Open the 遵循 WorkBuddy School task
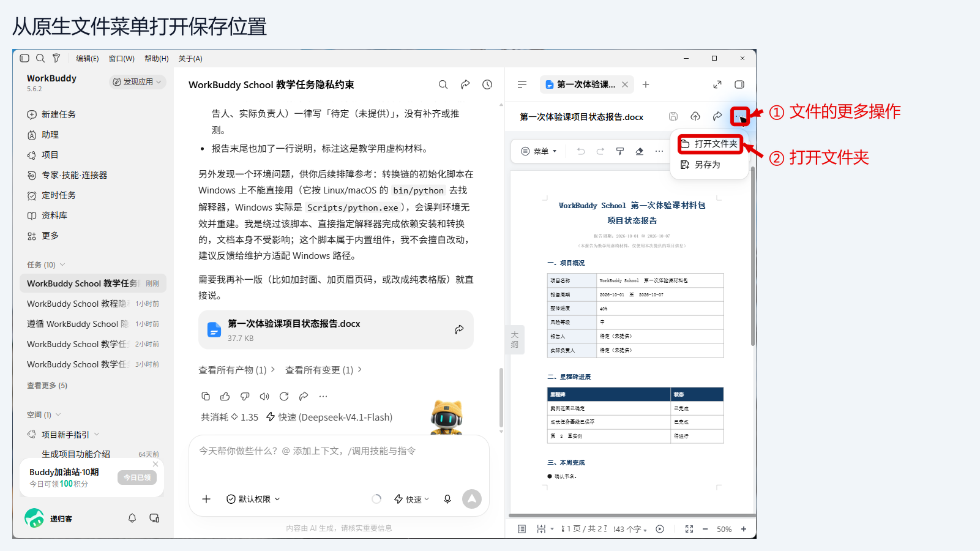This screenshot has height=551, width=980. tap(93, 324)
